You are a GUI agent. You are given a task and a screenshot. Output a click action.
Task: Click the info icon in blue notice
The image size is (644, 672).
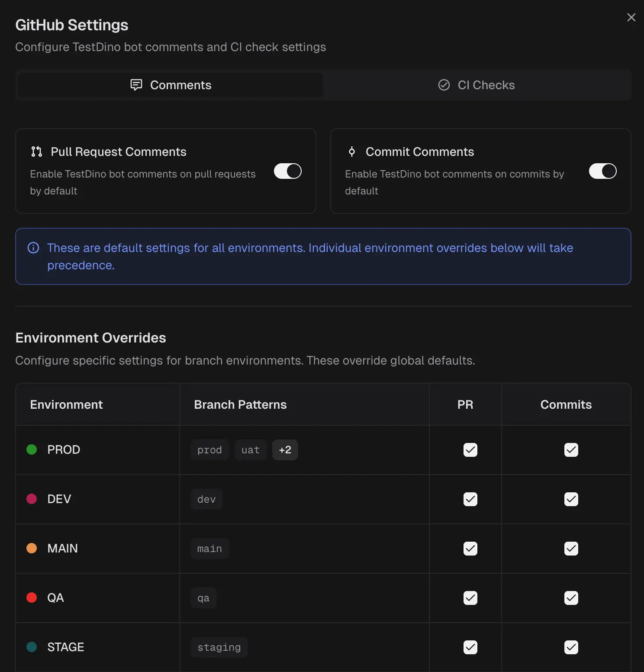pyautogui.click(x=33, y=248)
